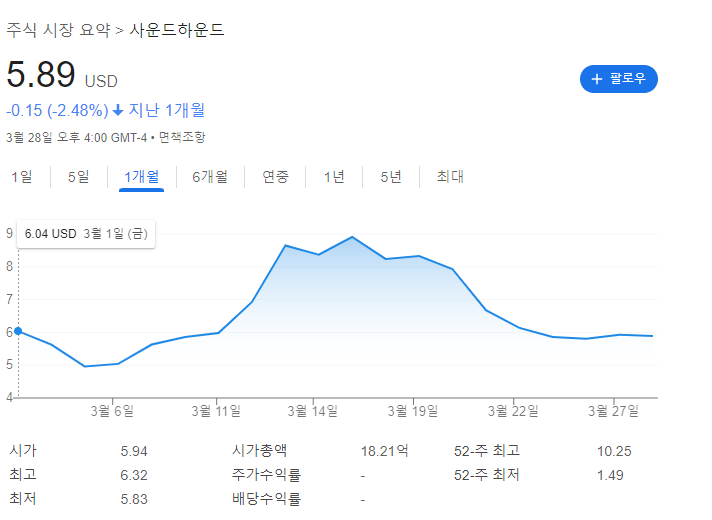Click the timestamp 3월 28일 오후 4:00 GMT-4
This screenshot has height=520, width=712.
(77, 137)
